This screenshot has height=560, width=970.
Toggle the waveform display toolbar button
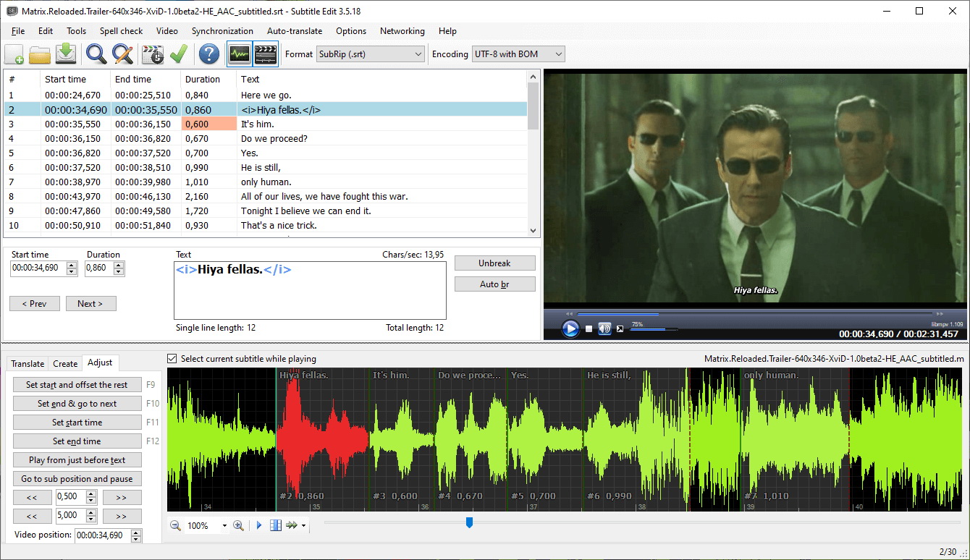point(240,54)
